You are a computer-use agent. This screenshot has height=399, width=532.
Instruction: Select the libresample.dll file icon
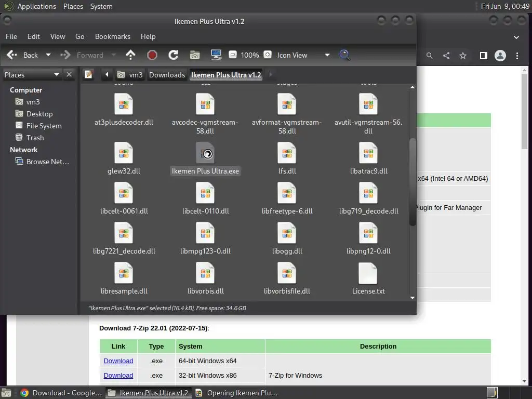124,273
